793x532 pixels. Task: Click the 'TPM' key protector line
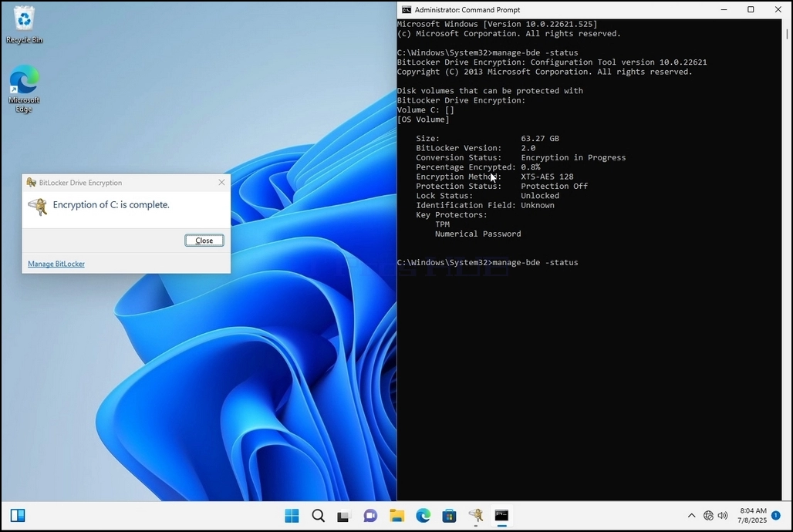pyautogui.click(x=442, y=224)
